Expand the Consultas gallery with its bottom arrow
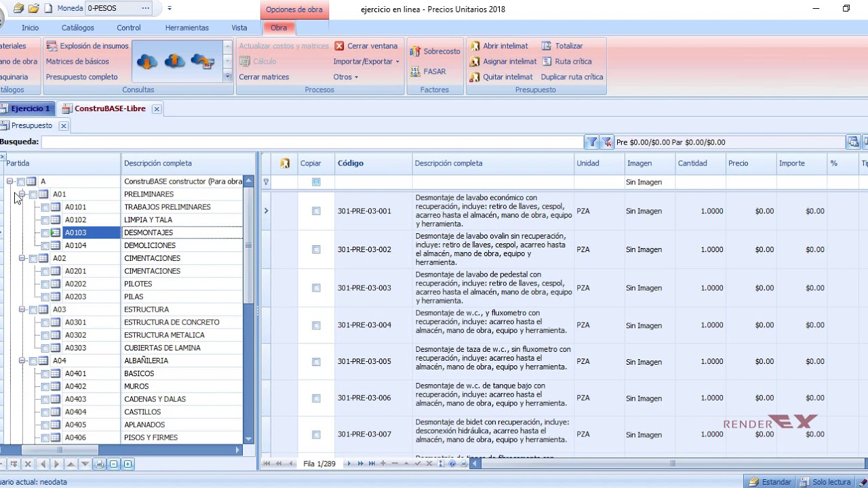This screenshot has height=488, width=868. coord(228,77)
